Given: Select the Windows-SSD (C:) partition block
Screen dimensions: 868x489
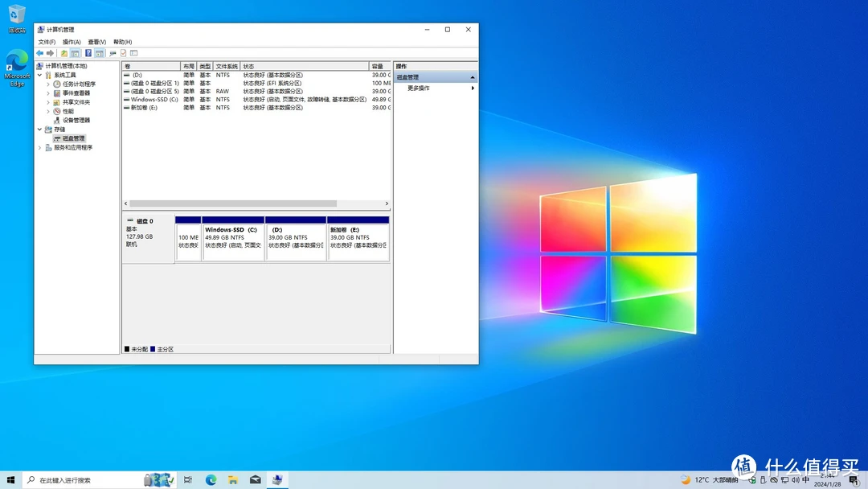Looking at the screenshot, I should coord(233,239).
